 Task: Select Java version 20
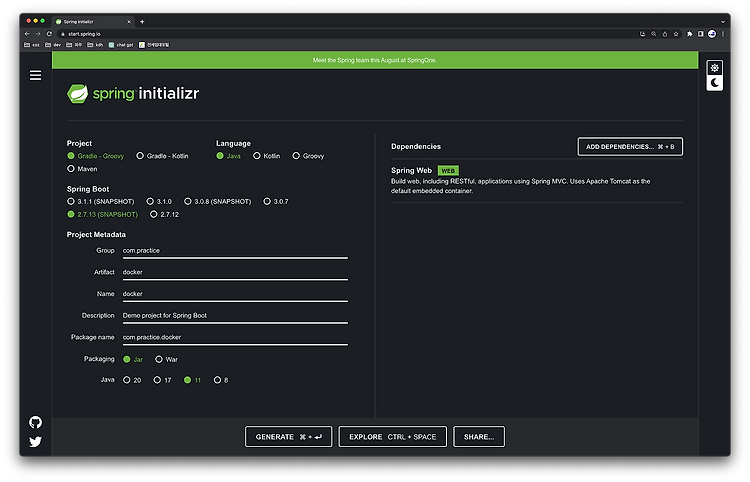[x=132, y=380]
